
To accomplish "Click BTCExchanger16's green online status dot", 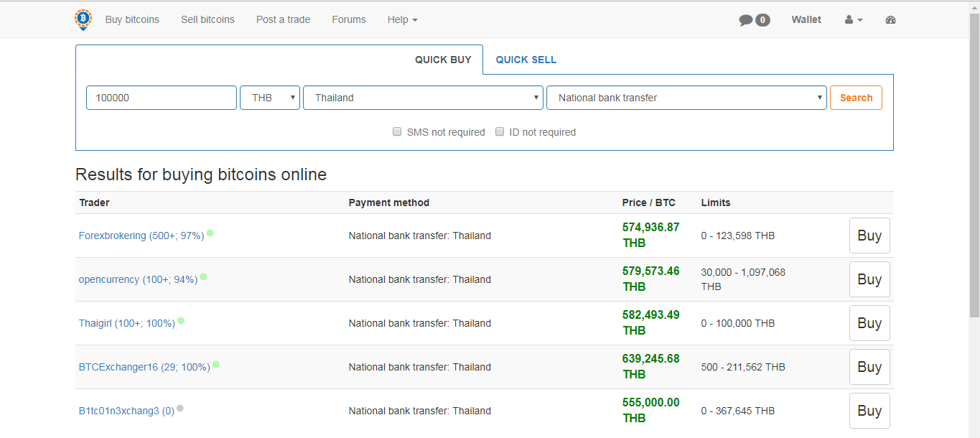I will pyautogui.click(x=215, y=364).
